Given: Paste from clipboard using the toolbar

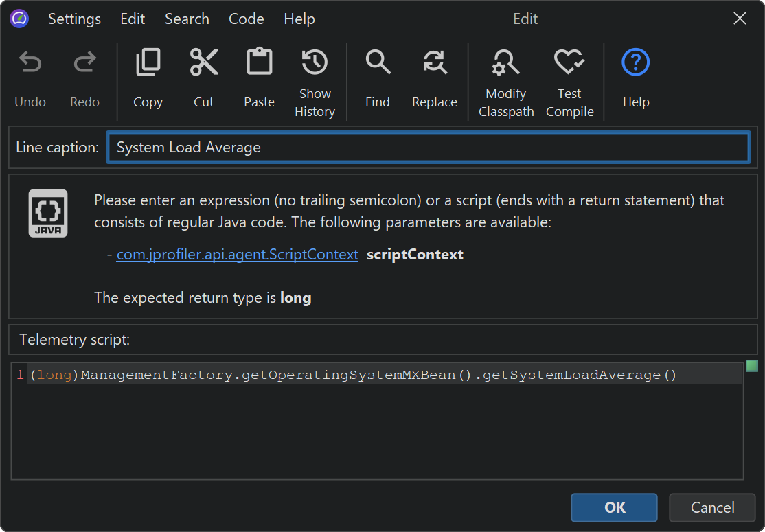Looking at the screenshot, I should [x=259, y=64].
